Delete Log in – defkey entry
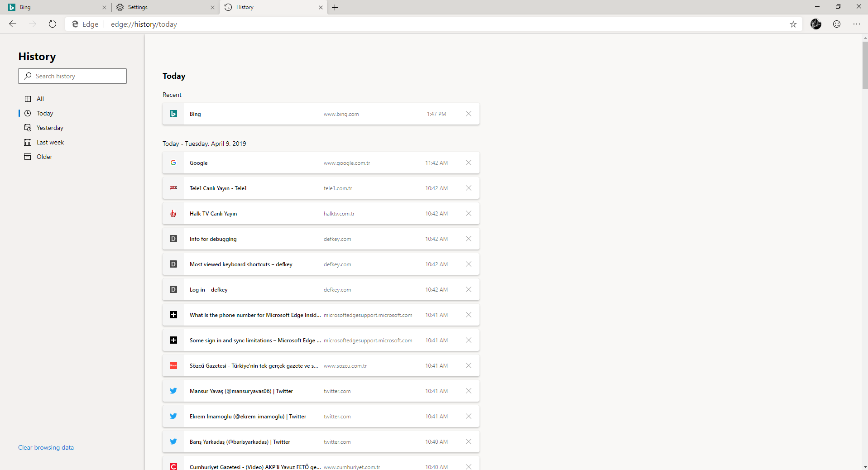 tap(469, 289)
